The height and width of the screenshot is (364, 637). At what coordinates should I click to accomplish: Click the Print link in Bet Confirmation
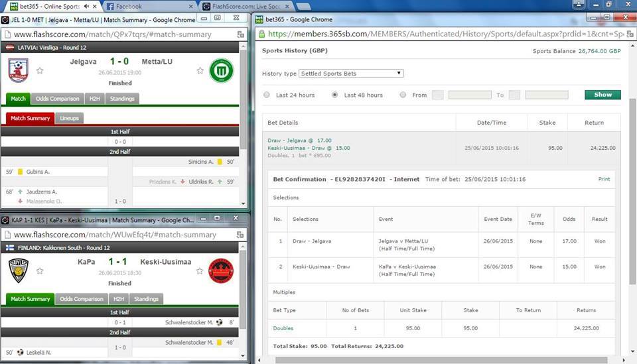coord(604,179)
